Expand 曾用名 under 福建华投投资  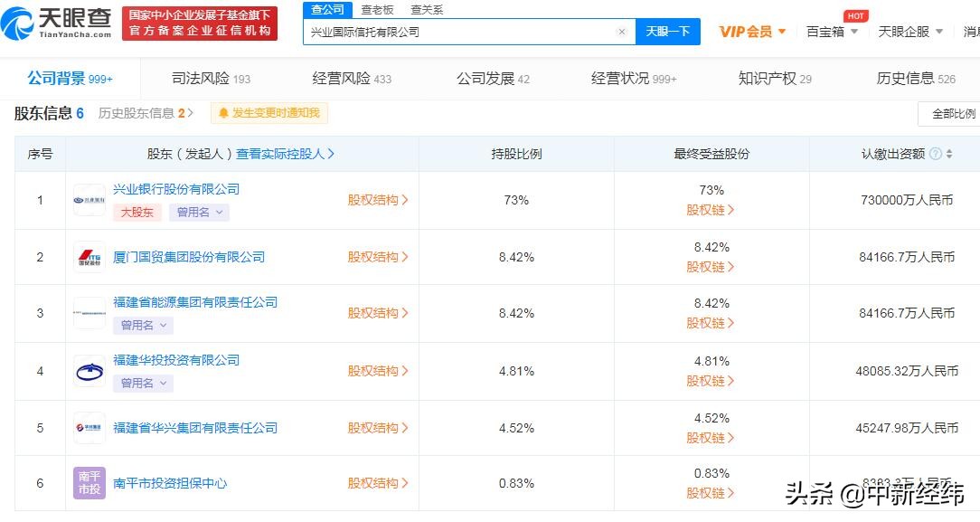click(143, 384)
